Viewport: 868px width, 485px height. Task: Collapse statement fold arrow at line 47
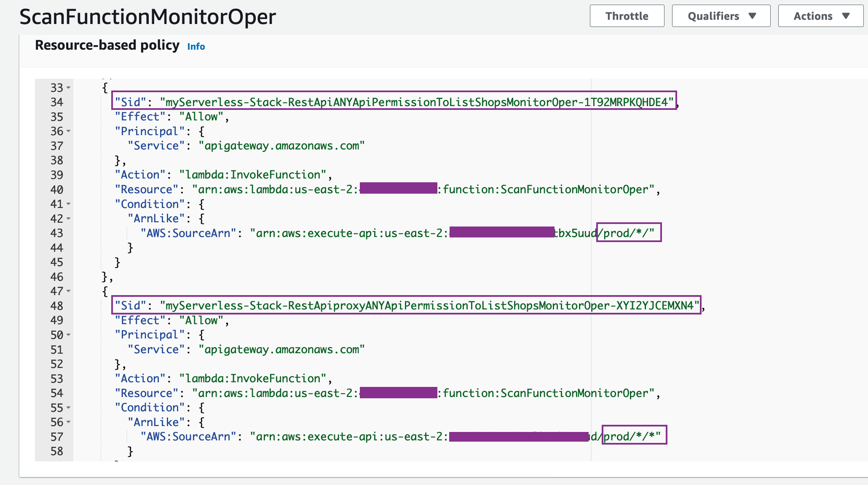pyautogui.click(x=68, y=291)
